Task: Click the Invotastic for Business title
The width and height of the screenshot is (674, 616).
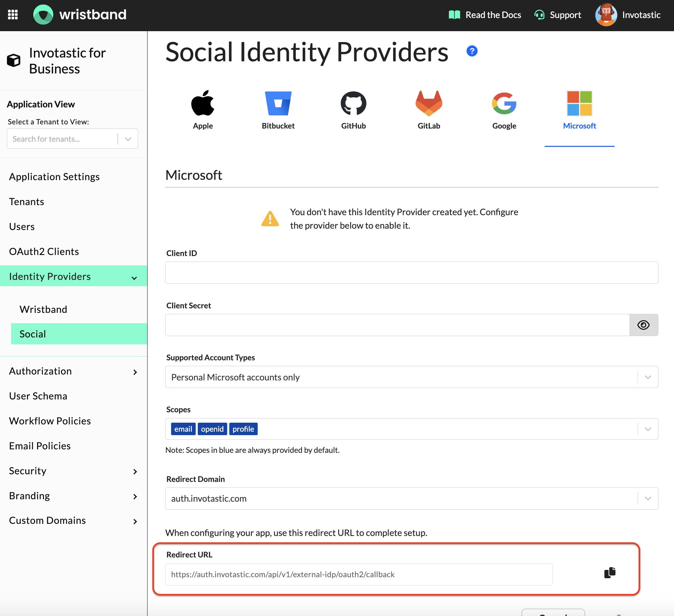Action: (x=68, y=61)
